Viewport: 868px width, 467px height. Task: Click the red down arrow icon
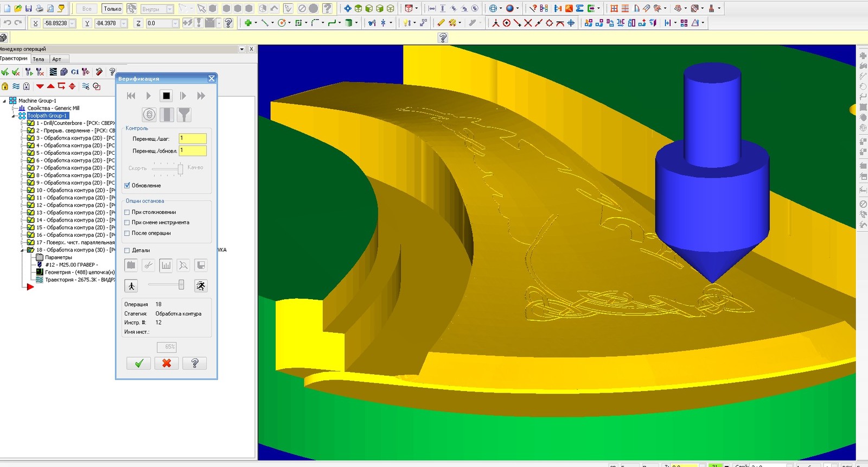point(40,86)
